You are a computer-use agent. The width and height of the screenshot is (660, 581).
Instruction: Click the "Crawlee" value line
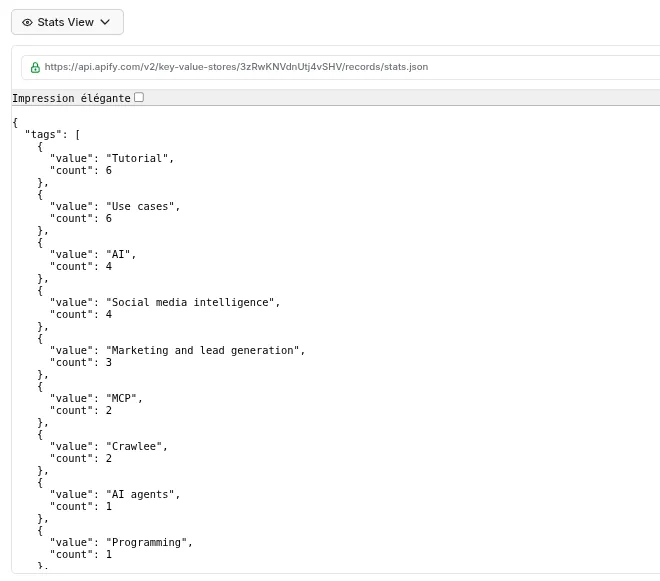point(109,446)
